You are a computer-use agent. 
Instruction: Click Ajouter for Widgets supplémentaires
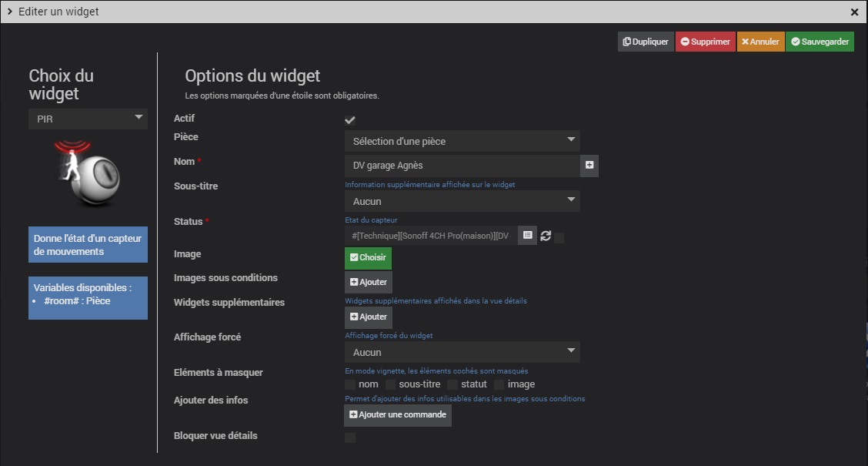coord(368,317)
